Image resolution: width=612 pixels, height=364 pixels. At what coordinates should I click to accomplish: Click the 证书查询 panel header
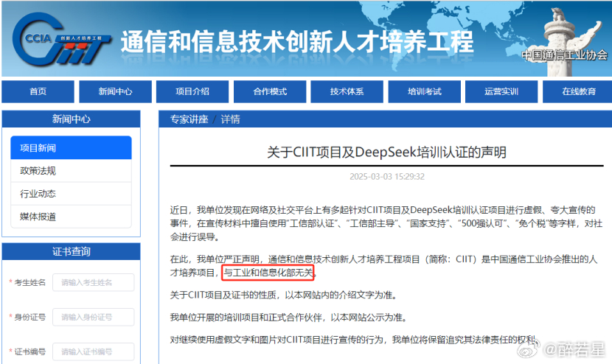point(71,252)
